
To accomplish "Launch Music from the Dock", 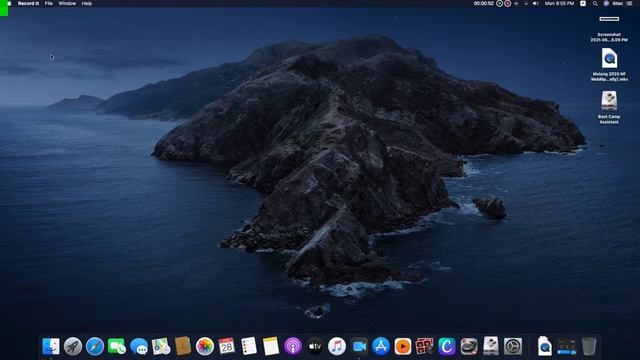I will click(337, 347).
